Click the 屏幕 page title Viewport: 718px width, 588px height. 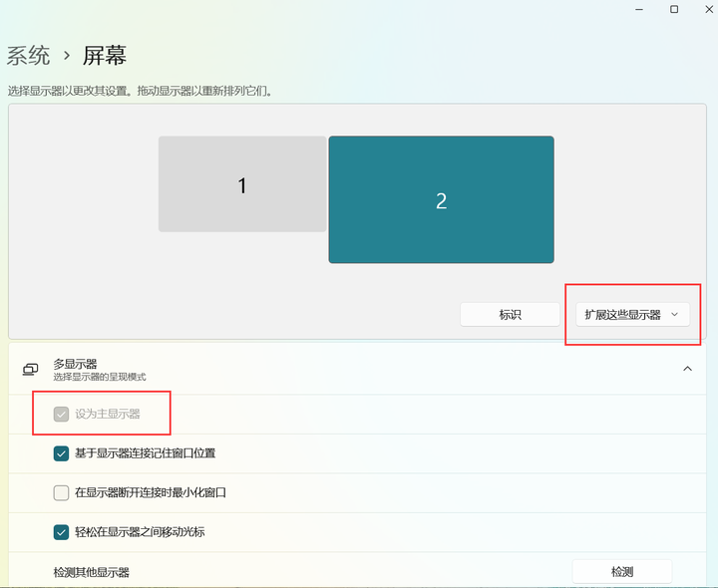(105, 56)
